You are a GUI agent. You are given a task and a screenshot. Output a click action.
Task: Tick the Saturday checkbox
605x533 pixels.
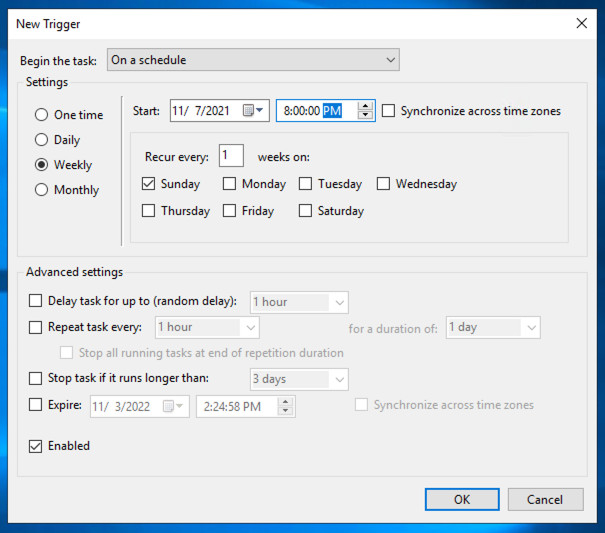(305, 211)
